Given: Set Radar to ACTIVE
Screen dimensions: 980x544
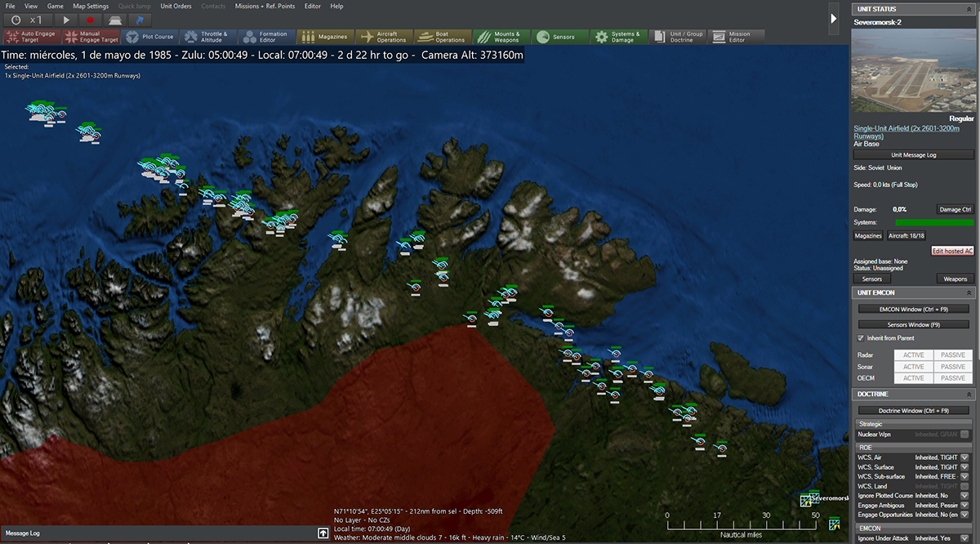Looking at the screenshot, I should click(x=913, y=355).
